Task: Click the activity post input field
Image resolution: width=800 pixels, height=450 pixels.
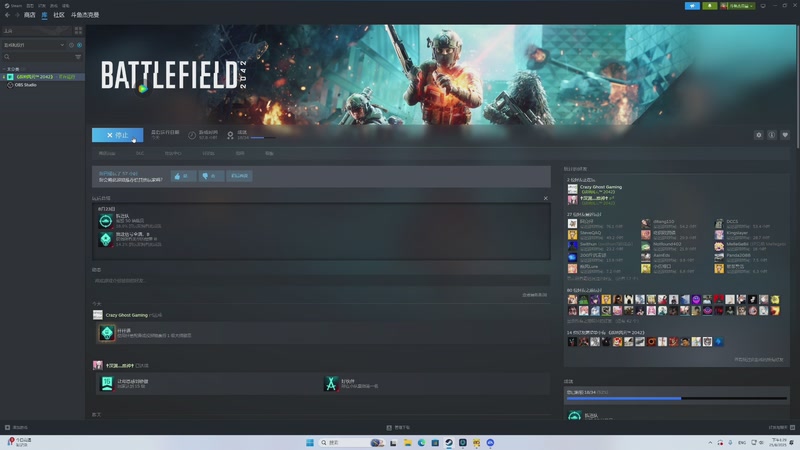Action: [321, 281]
